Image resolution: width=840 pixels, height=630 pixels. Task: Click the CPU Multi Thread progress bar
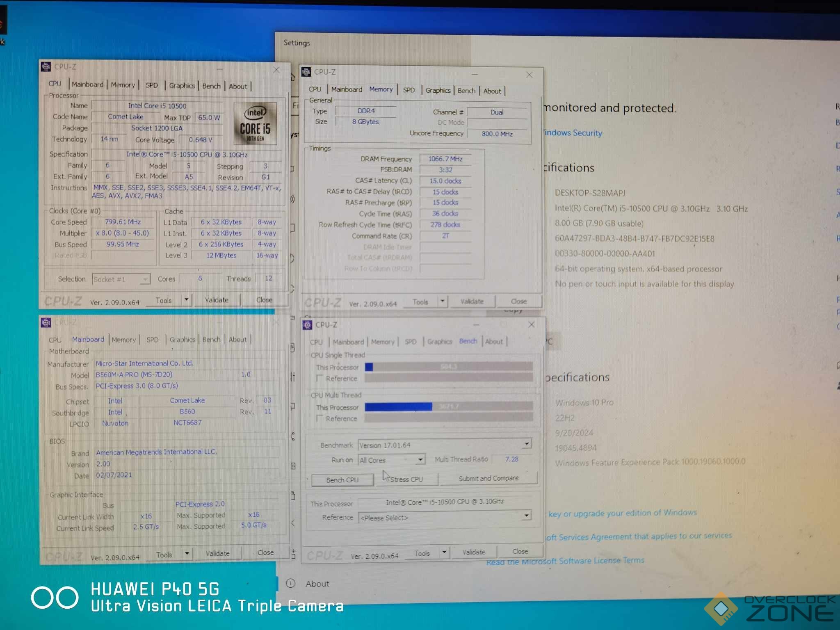coord(448,406)
